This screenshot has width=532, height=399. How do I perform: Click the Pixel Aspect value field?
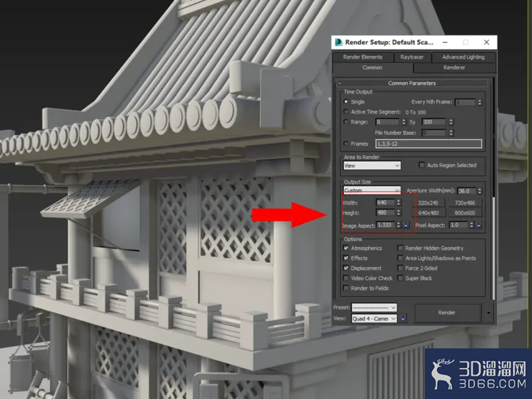tap(458, 225)
